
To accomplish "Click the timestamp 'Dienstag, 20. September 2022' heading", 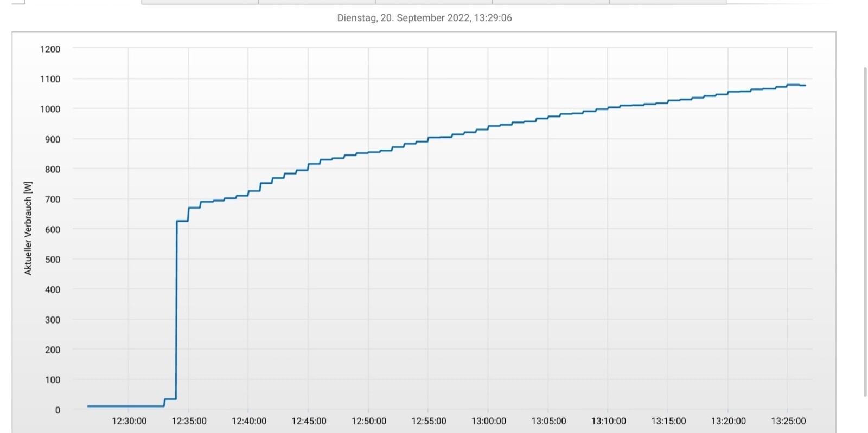I will coord(424,18).
